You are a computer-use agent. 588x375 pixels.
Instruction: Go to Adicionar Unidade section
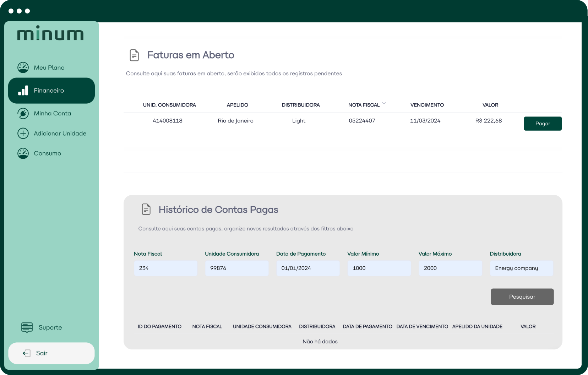pos(60,133)
